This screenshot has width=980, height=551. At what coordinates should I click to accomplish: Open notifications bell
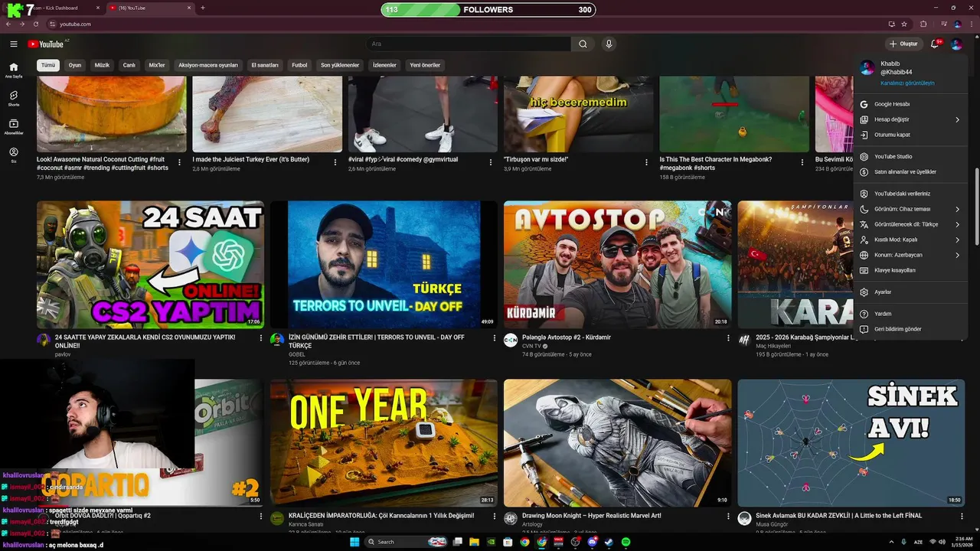click(935, 44)
